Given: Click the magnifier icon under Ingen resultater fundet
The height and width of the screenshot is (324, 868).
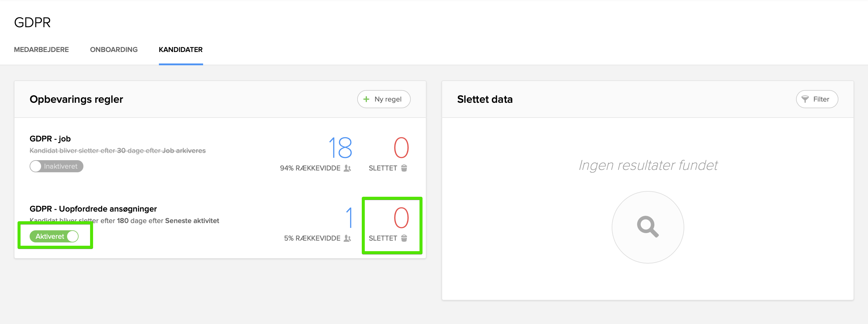Looking at the screenshot, I should (x=647, y=227).
